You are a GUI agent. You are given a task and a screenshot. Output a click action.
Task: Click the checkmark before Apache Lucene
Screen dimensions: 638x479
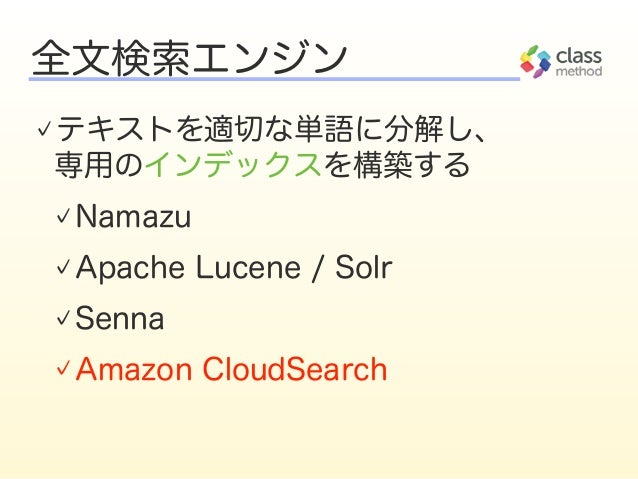pyautogui.click(x=63, y=267)
